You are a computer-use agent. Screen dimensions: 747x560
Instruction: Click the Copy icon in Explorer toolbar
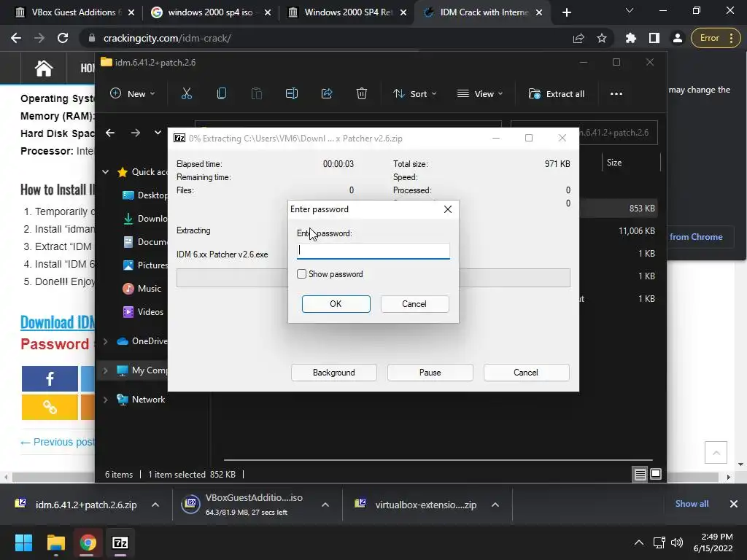point(222,94)
